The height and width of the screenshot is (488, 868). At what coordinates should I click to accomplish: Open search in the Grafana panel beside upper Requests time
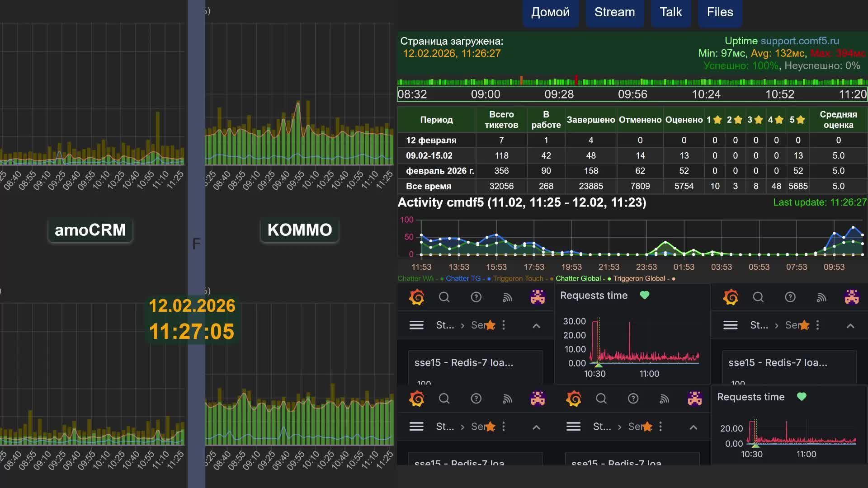[x=444, y=297]
